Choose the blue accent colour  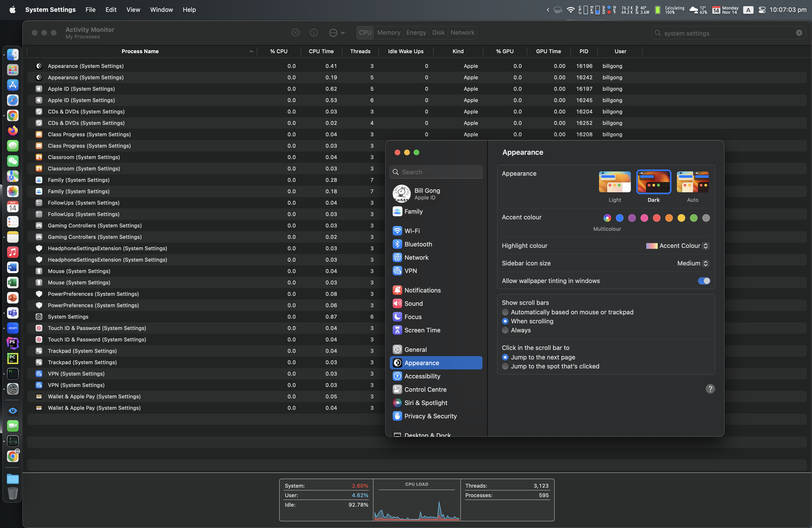(x=620, y=218)
